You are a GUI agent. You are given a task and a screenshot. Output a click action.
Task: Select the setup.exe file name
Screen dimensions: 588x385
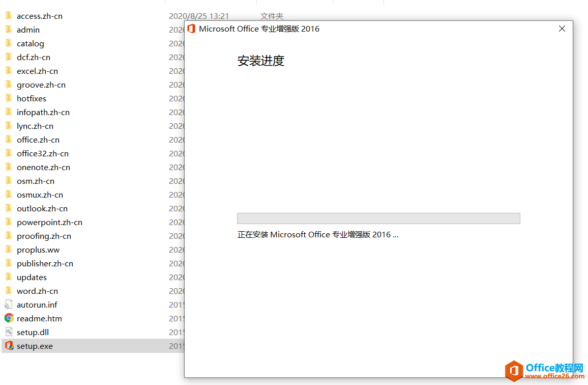coord(35,346)
